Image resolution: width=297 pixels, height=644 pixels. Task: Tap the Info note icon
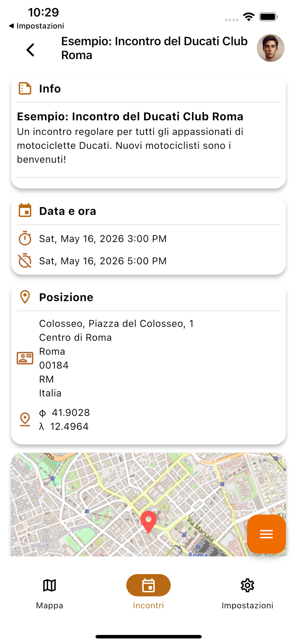click(x=25, y=89)
